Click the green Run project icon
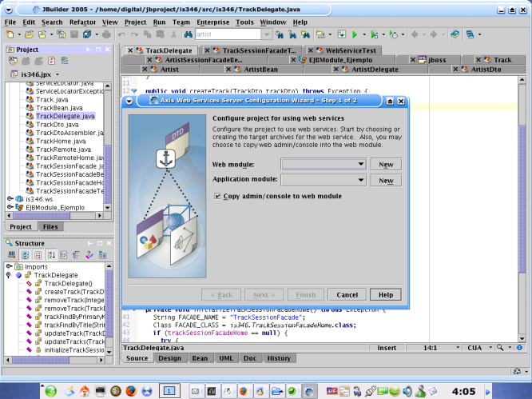Viewport: 532px width, 399px height. pyautogui.click(x=354, y=35)
